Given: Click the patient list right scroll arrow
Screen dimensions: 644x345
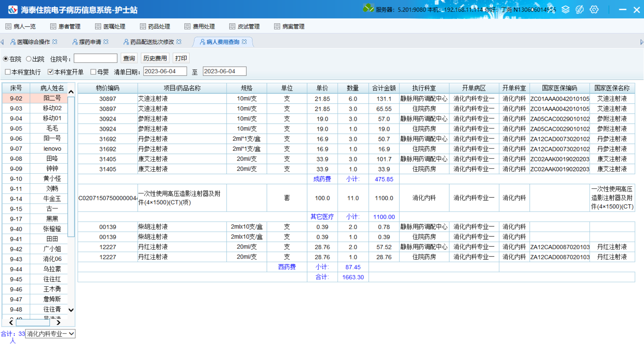Looking at the screenshot, I should (58, 323).
